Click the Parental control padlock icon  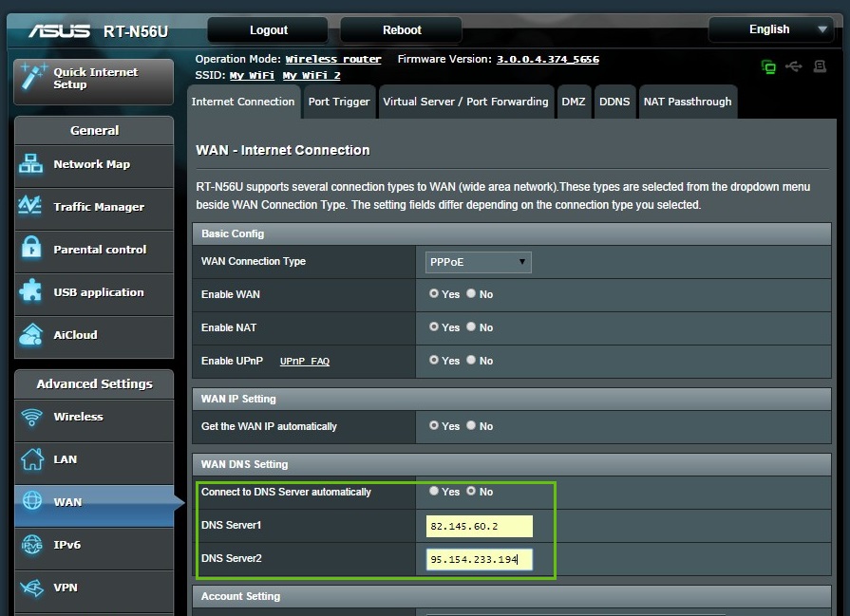[31, 249]
